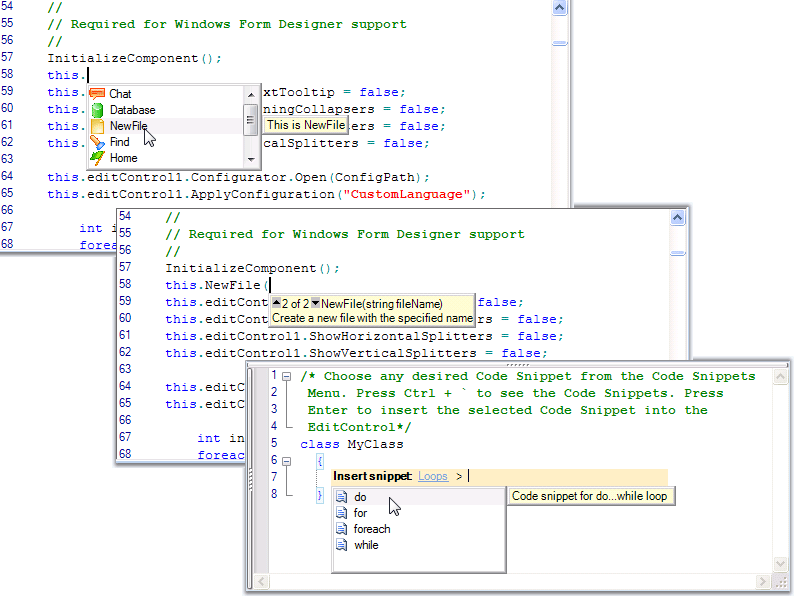
Task: Click the middle editor's scroll-up button
Action: [x=678, y=218]
